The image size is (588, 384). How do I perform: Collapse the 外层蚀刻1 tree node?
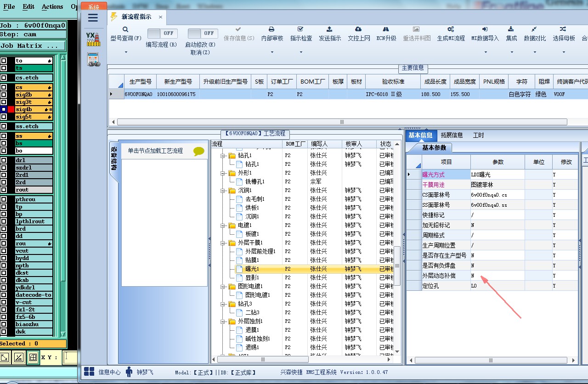(223, 321)
